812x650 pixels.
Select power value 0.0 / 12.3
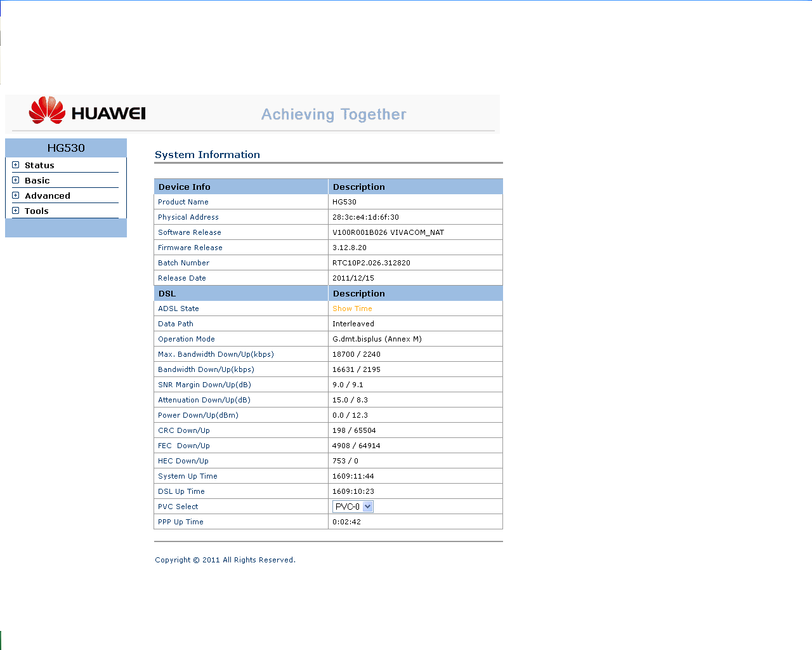coord(350,415)
